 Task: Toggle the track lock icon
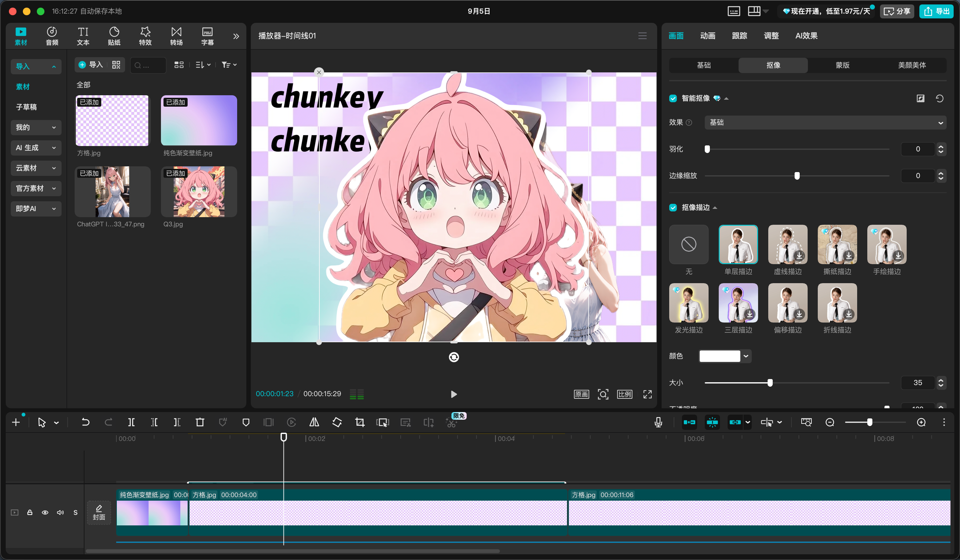click(30, 512)
